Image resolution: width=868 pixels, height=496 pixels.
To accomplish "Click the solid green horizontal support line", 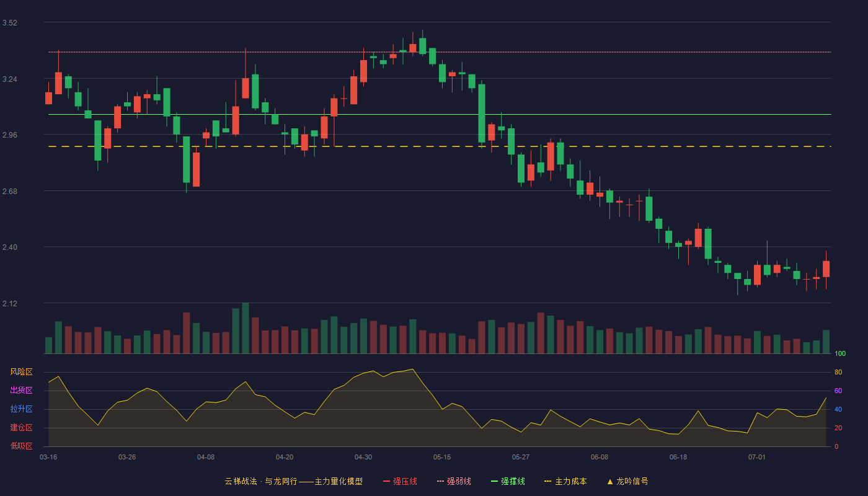I will [x=440, y=115].
